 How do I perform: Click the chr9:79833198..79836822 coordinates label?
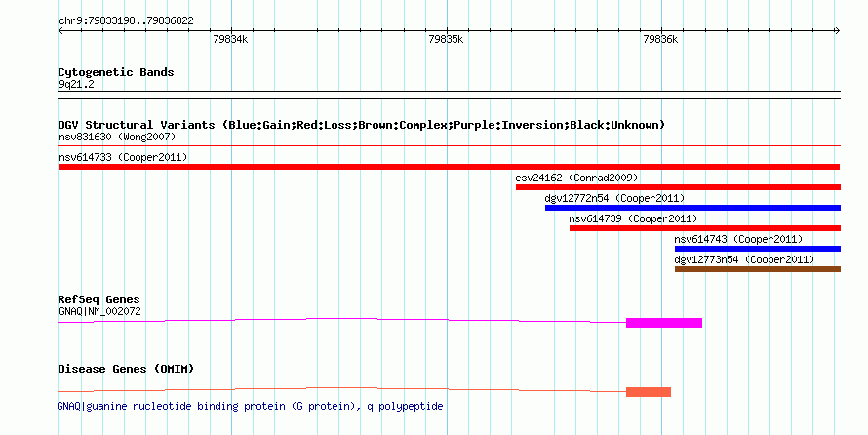126,21
